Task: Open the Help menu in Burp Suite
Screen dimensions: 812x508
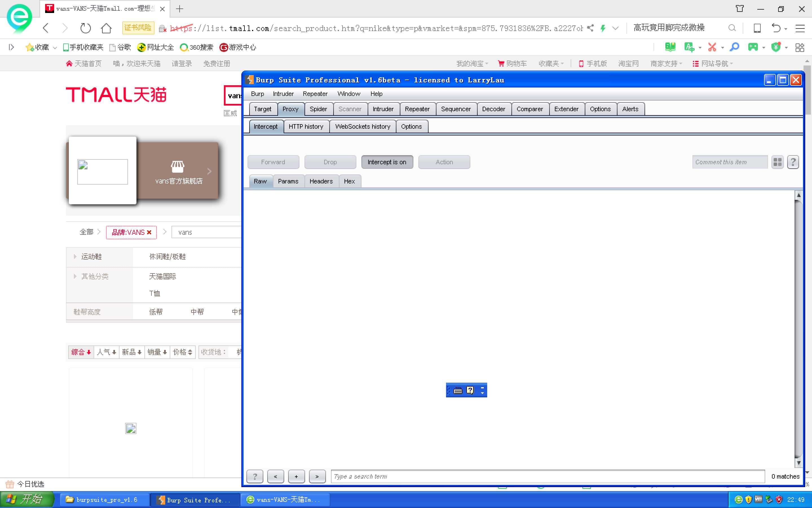Action: point(376,94)
